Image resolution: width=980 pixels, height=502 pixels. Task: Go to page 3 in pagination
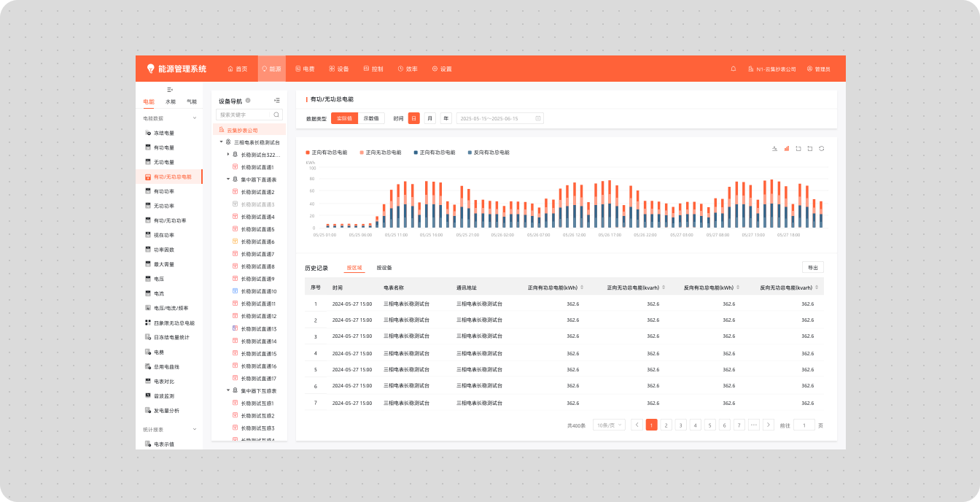point(680,425)
